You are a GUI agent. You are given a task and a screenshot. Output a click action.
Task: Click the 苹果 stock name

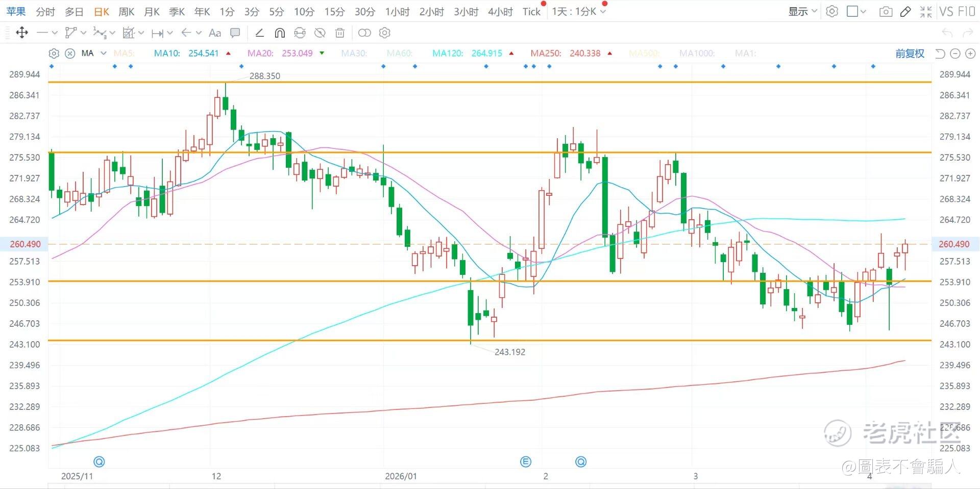(16, 11)
